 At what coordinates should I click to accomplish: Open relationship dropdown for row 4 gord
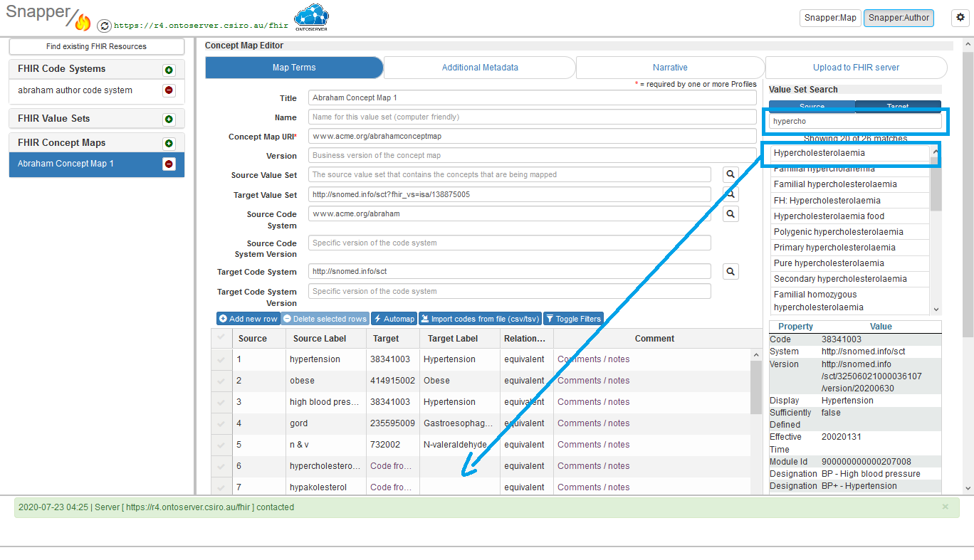point(527,423)
